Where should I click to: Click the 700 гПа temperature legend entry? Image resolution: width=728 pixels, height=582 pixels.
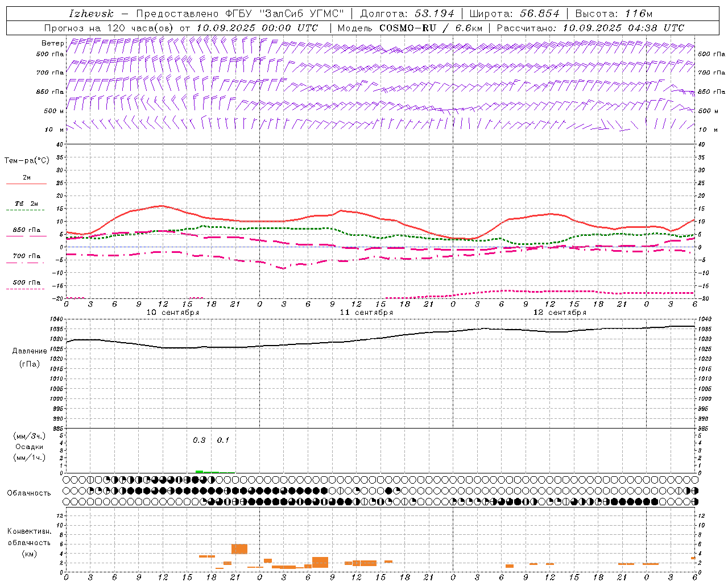click(26, 257)
